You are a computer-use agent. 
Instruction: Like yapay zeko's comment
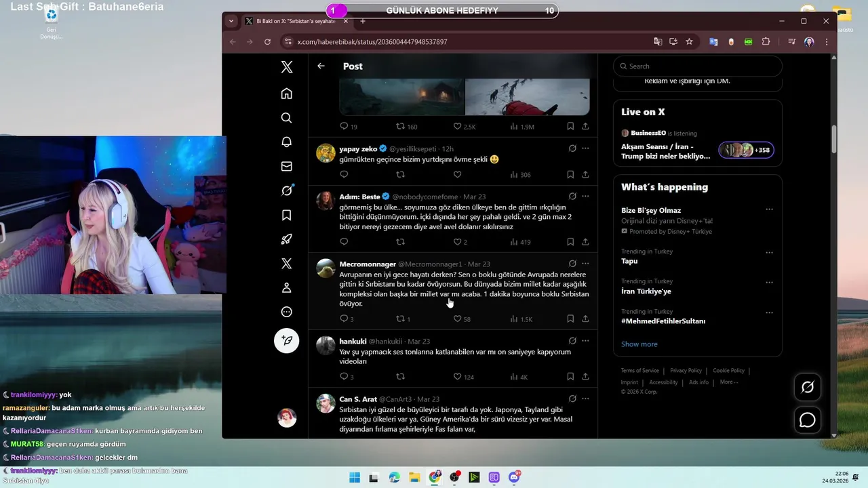pyautogui.click(x=457, y=175)
